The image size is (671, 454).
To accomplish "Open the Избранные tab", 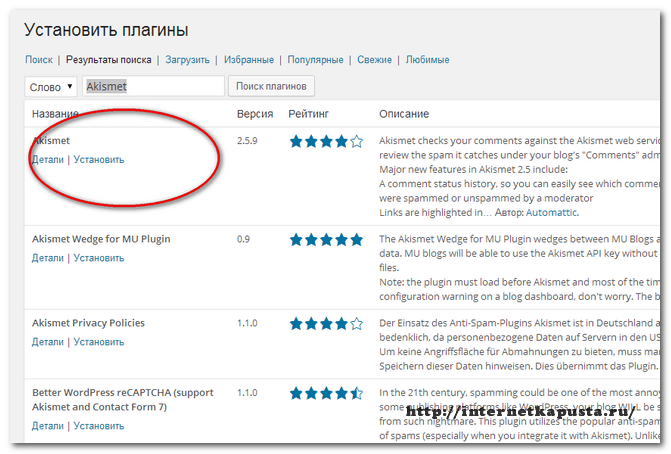I will tap(249, 60).
